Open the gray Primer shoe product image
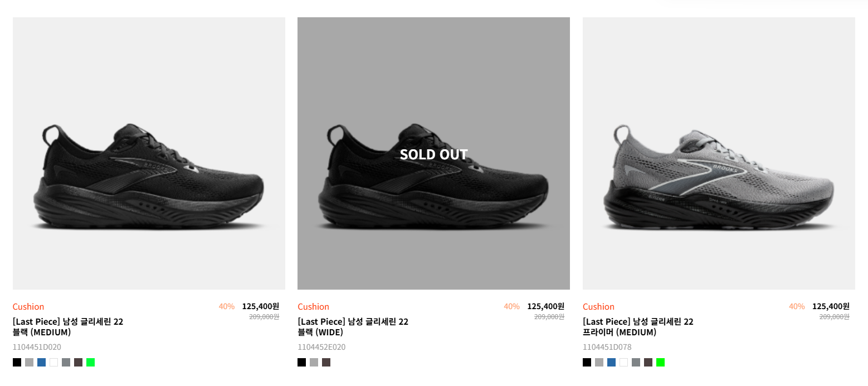Screen dimensions: 868x386 point(719,153)
